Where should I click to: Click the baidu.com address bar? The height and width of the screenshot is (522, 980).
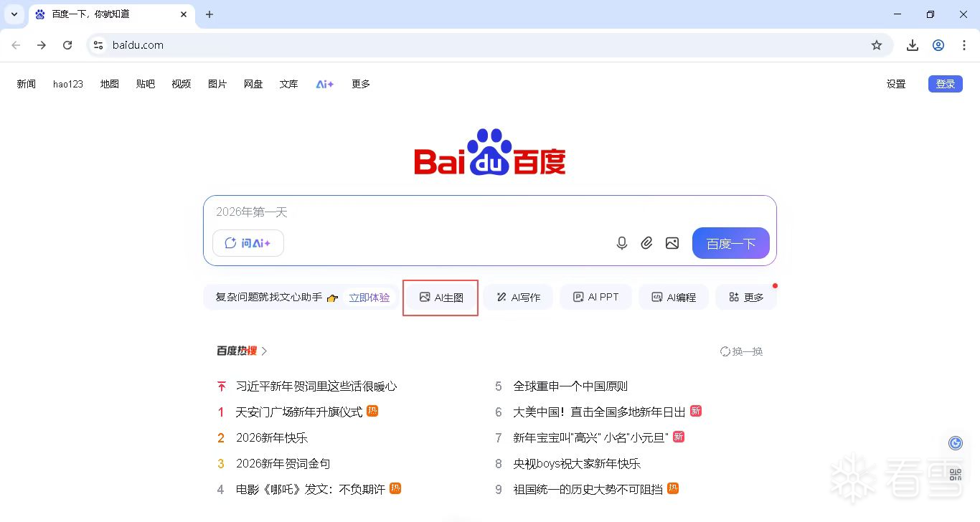coord(488,45)
